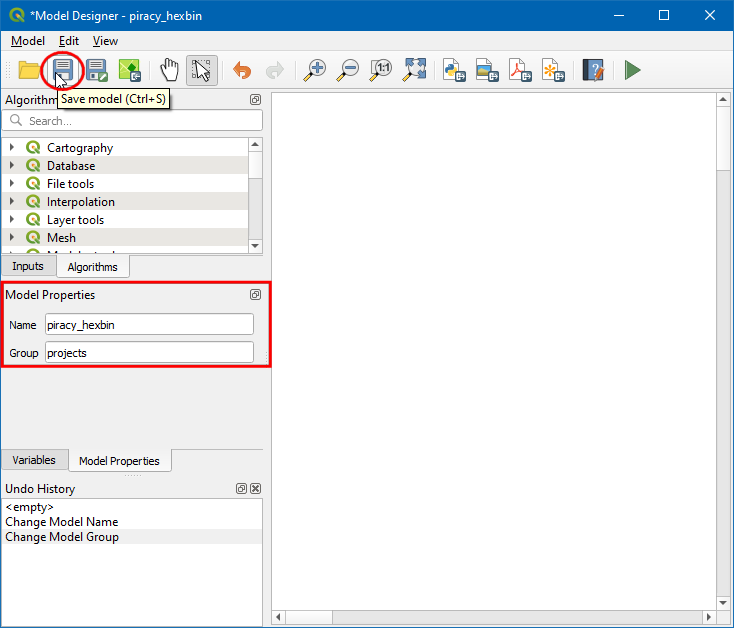The width and height of the screenshot is (734, 628).
Task: Switch to the Variables tab
Action: point(34,460)
